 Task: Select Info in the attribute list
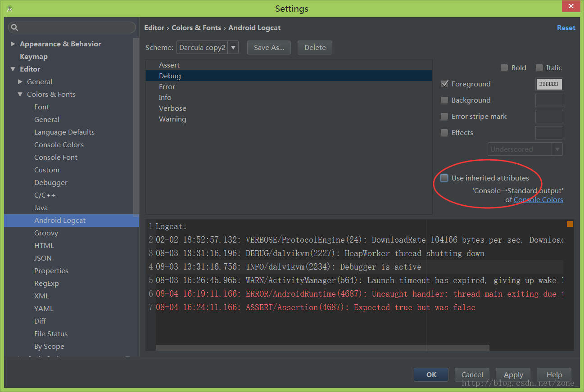289,98
